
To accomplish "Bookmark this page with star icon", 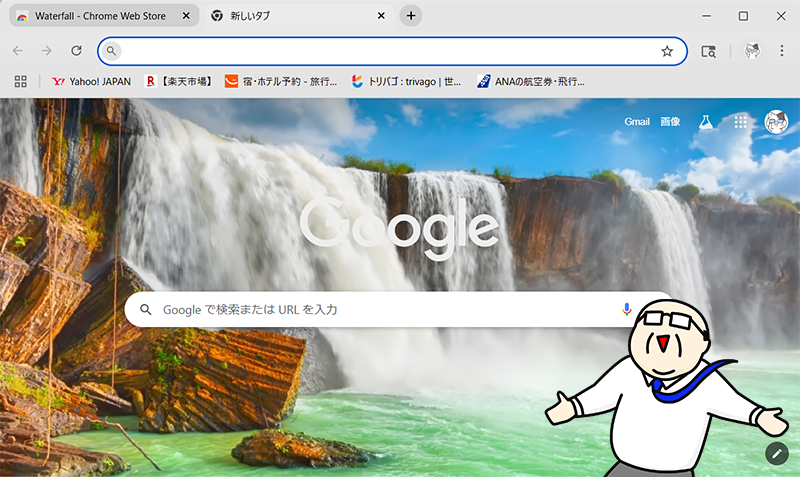I will pos(667,51).
